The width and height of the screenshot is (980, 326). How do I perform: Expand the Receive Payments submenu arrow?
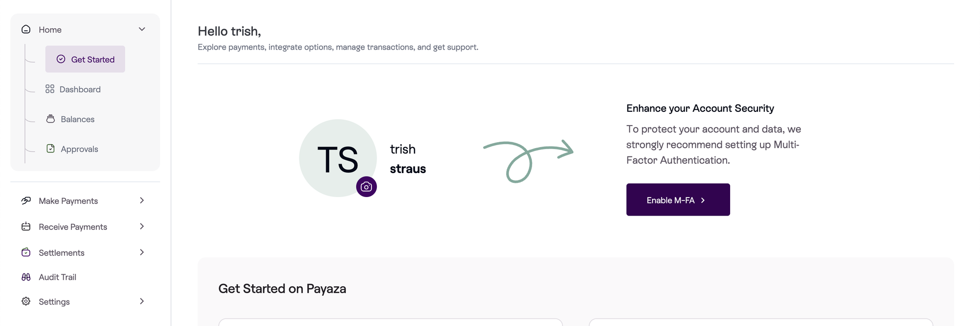coord(142,226)
